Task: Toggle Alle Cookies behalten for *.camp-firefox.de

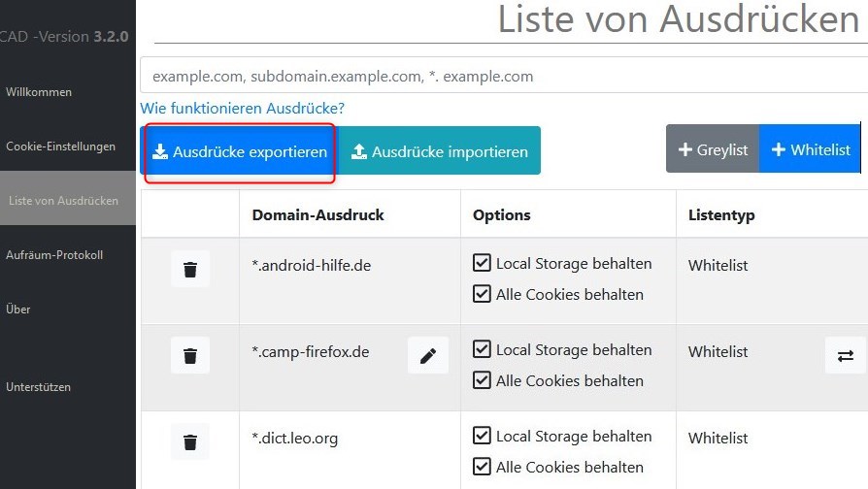Action: point(482,380)
